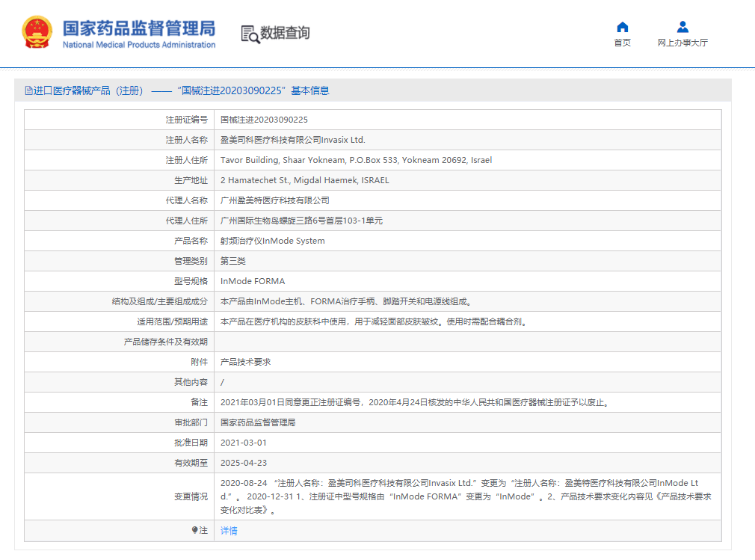
Task: Open 网上办事大厅 user icon
Action: pyautogui.click(x=682, y=27)
